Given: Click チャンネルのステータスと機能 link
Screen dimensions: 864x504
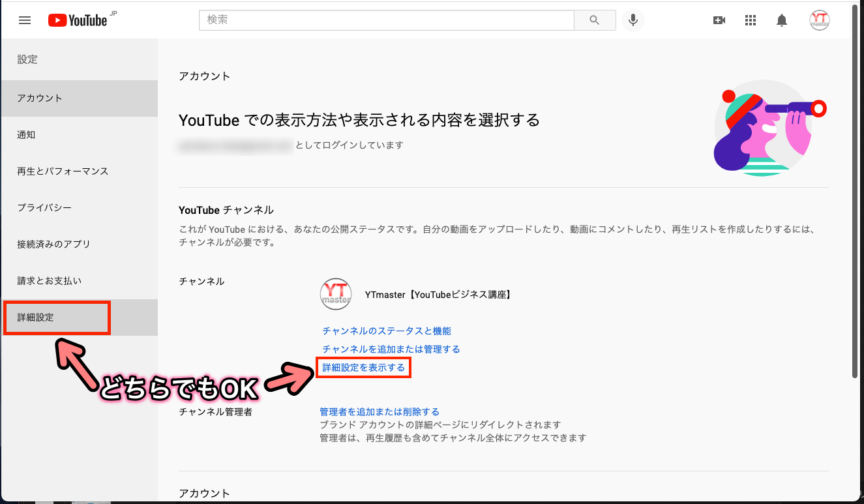Looking at the screenshot, I should click(387, 331).
